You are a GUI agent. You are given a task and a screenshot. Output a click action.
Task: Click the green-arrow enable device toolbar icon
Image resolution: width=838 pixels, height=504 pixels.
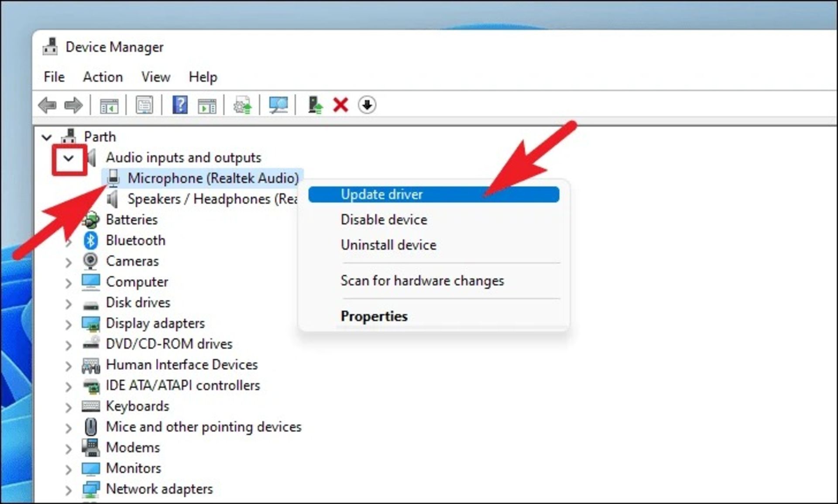pos(315,105)
